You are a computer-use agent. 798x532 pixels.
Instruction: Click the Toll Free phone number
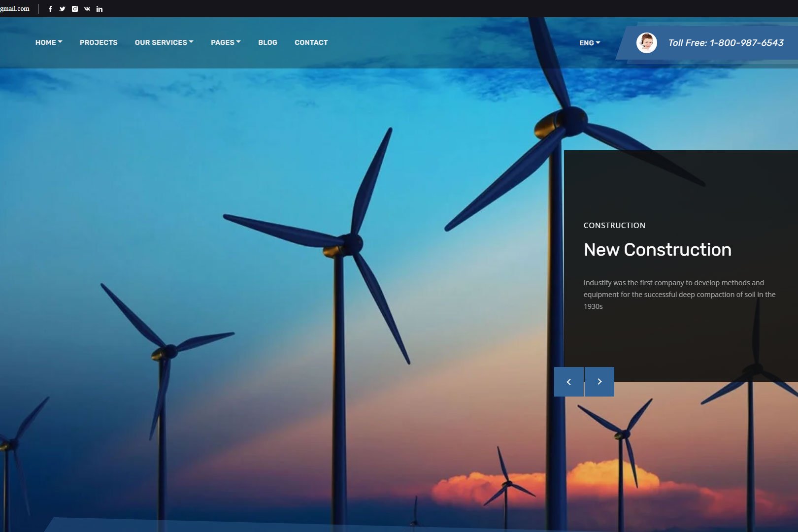tap(726, 43)
